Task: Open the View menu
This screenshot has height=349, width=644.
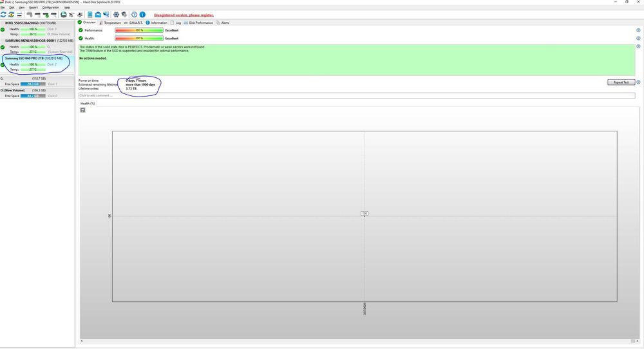Action: pyautogui.click(x=22, y=7)
